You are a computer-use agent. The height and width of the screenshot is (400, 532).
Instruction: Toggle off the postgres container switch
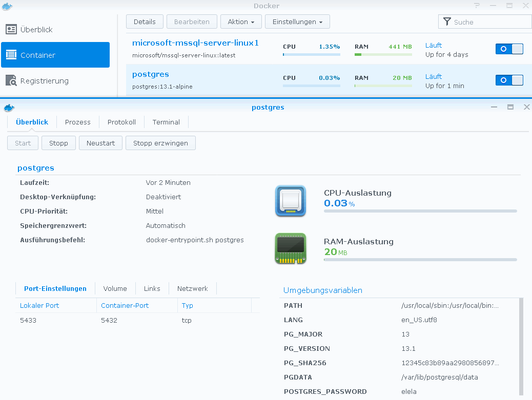509,80
